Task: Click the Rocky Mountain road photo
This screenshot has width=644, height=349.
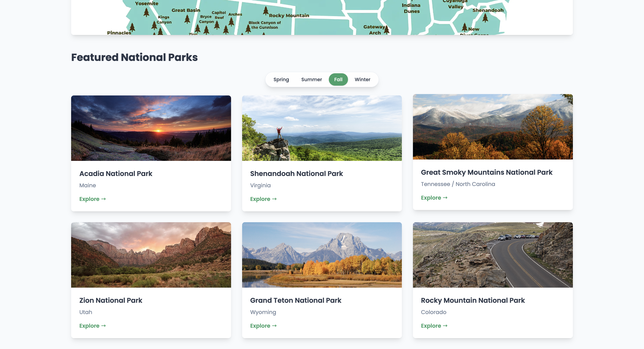Action: [493, 255]
